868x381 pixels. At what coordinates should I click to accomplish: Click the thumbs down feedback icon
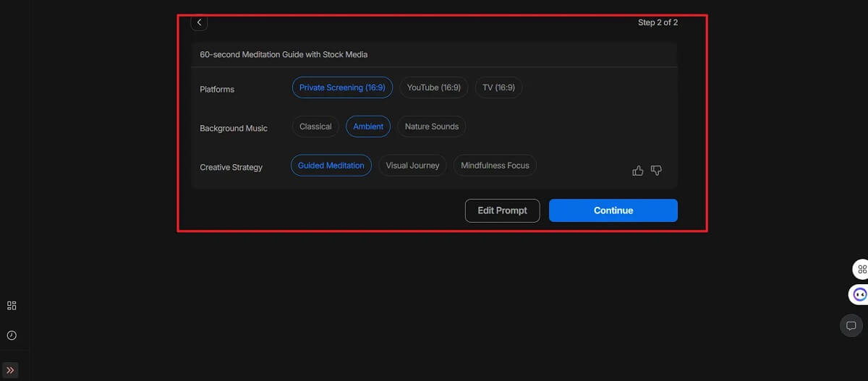[x=656, y=171]
